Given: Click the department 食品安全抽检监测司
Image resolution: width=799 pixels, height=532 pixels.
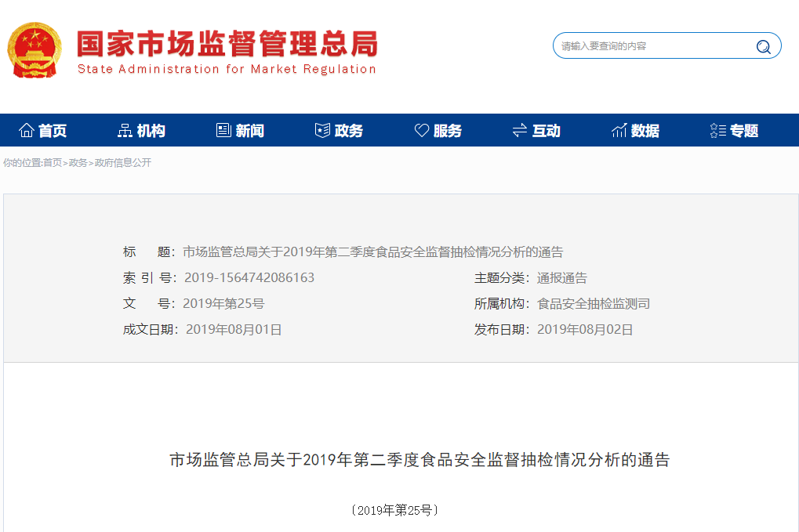Looking at the screenshot, I should click(594, 303).
